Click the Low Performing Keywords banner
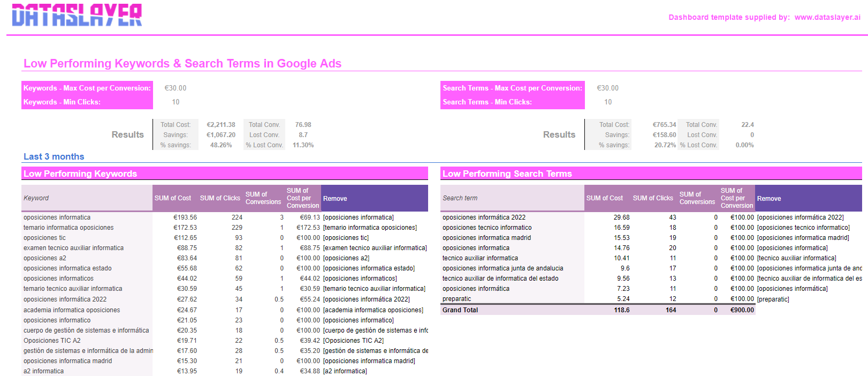 point(80,174)
